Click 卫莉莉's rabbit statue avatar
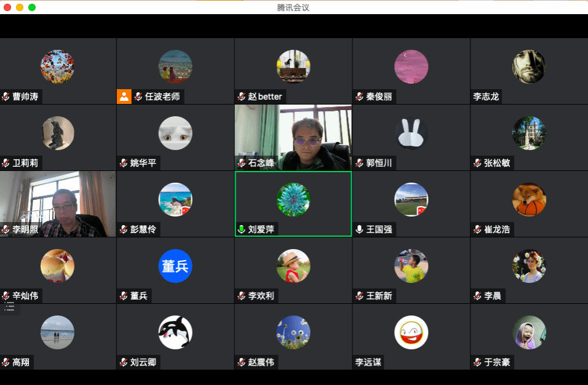 57,133
